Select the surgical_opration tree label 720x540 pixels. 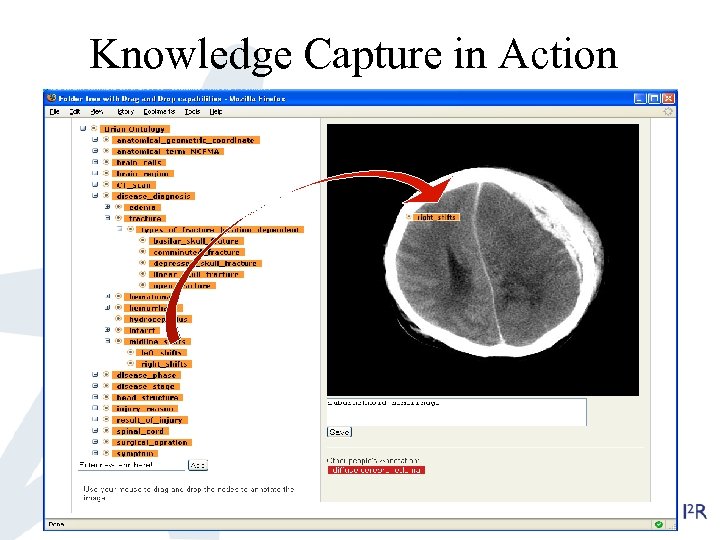152,442
